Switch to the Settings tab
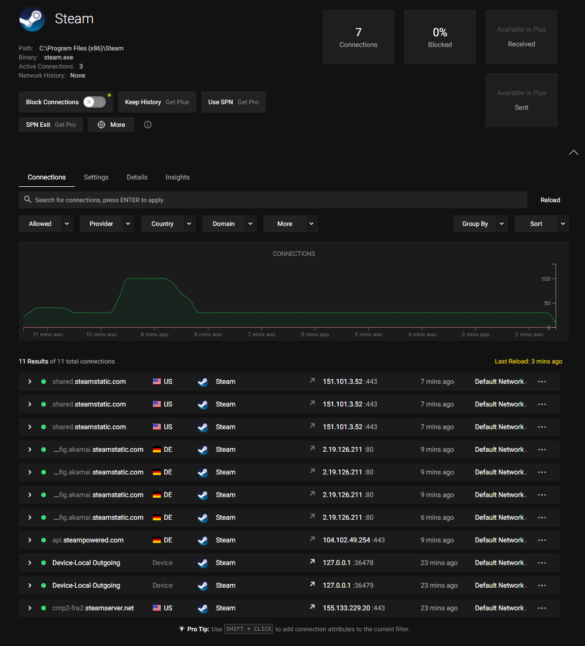Image resolution: width=585 pixels, height=646 pixels. 96,177
